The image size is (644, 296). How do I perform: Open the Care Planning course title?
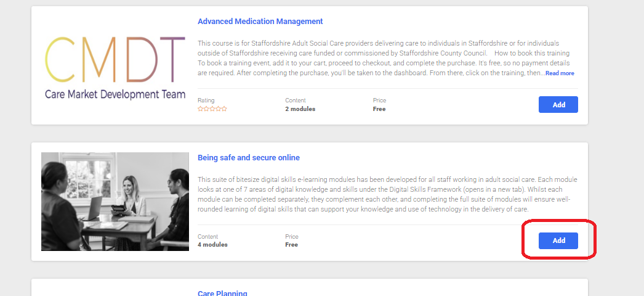(222, 293)
